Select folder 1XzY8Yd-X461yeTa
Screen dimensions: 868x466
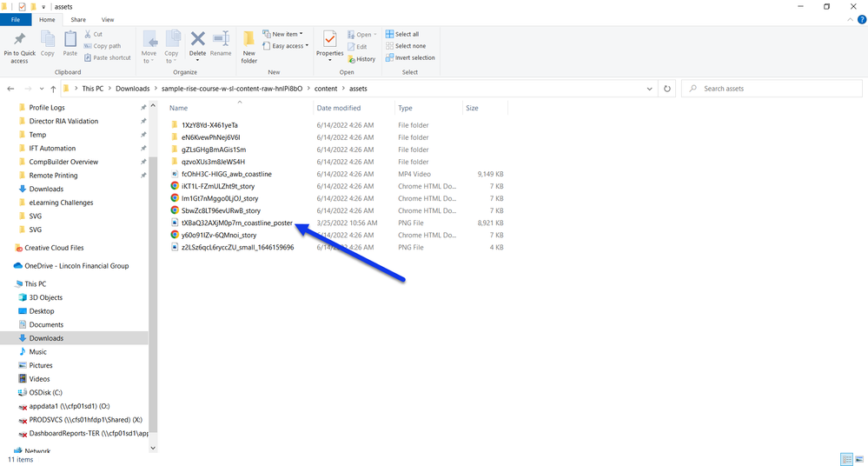coord(209,125)
